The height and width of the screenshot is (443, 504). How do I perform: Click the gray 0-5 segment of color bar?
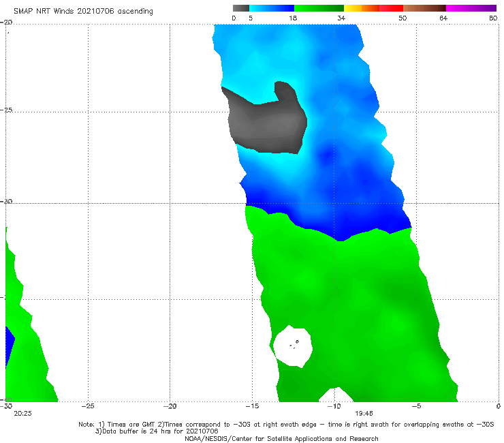click(x=241, y=8)
